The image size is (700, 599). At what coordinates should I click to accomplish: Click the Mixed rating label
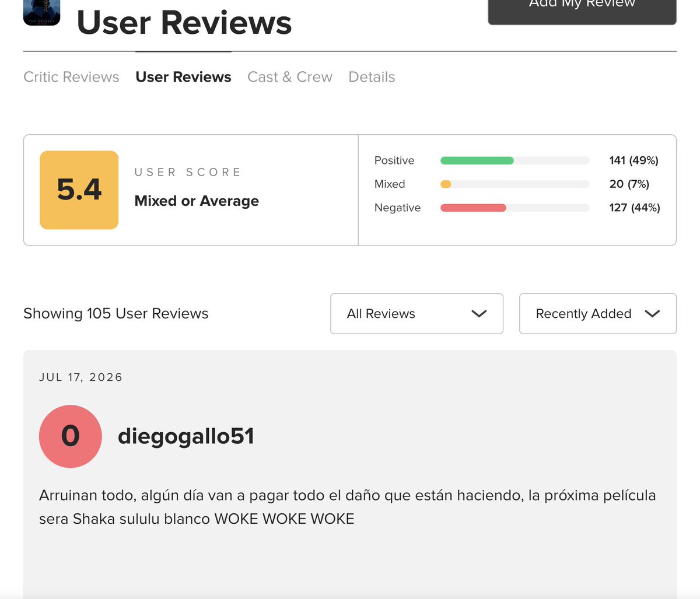coord(390,184)
